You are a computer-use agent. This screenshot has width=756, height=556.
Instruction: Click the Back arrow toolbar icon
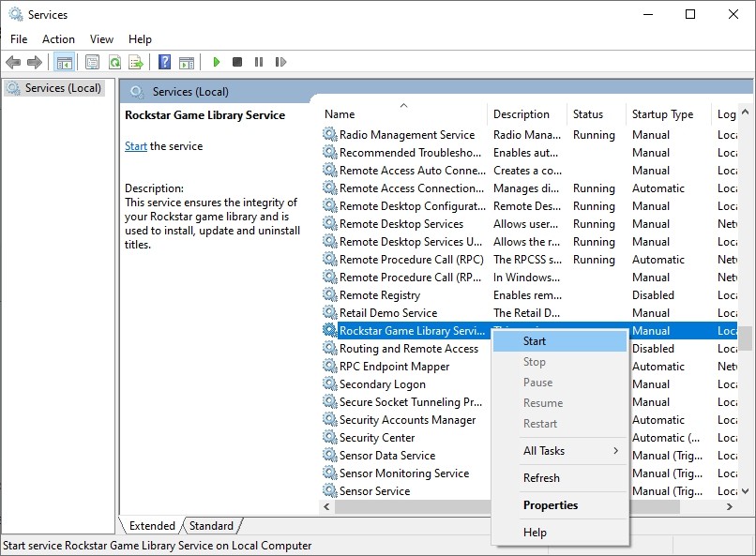[x=13, y=62]
